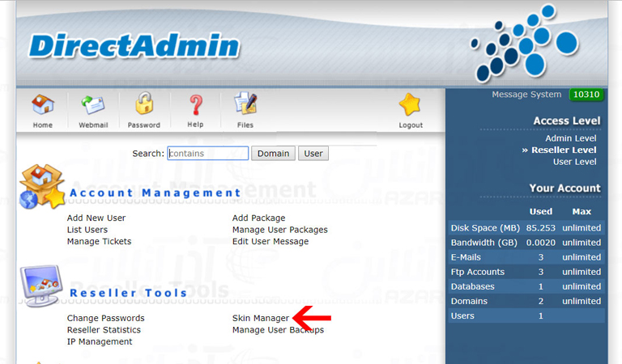
Task: Click the Your Account sidebar heading
Action: coord(564,188)
